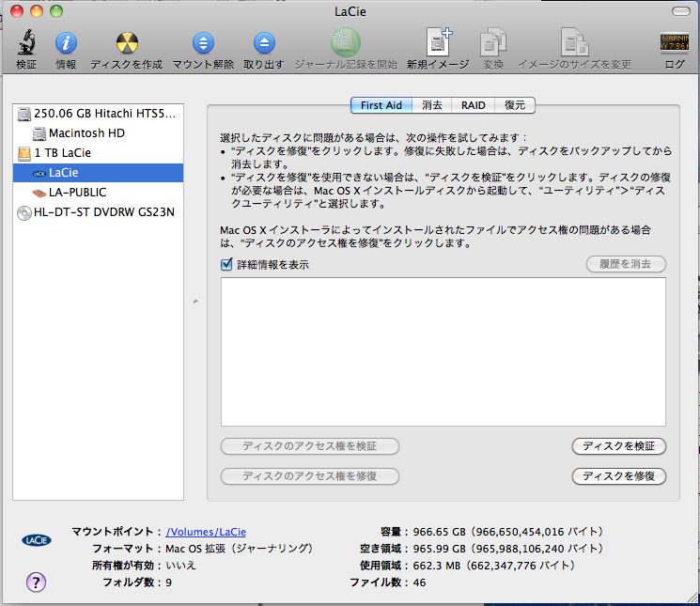This screenshot has height=606, width=700.
Task: Click the splitter handle between sidebar and panel
Action: [195, 302]
